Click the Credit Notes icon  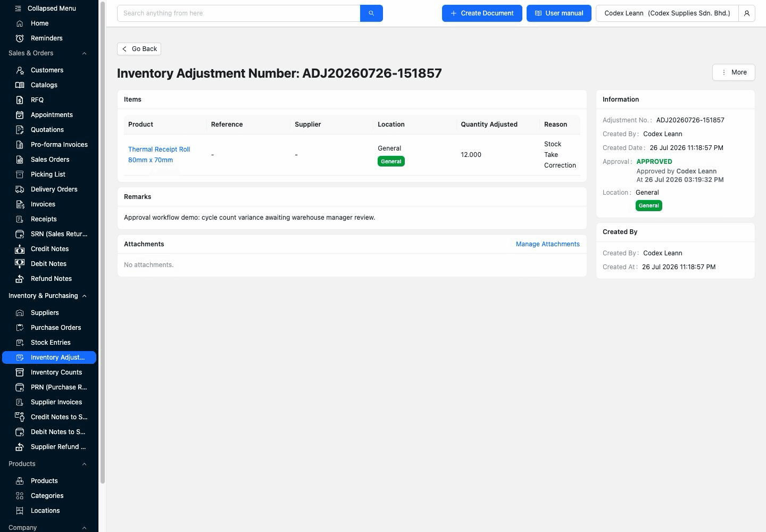(20, 249)
